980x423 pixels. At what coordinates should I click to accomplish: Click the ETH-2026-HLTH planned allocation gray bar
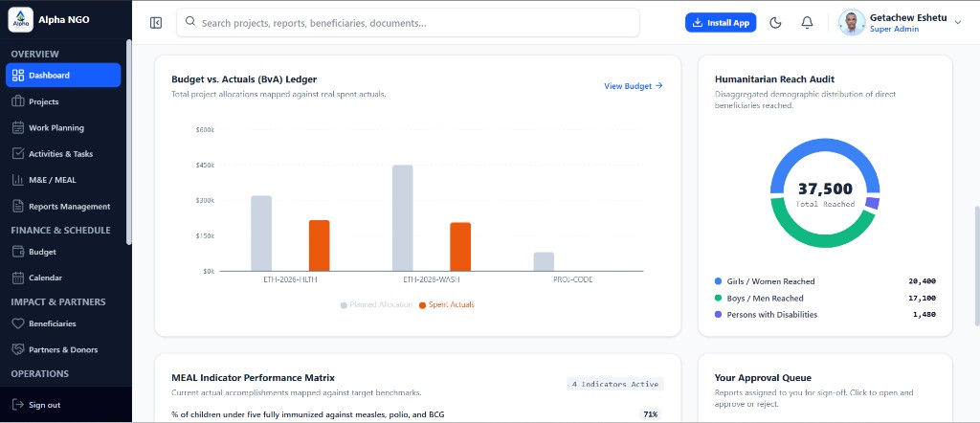(x=261, y=234)
